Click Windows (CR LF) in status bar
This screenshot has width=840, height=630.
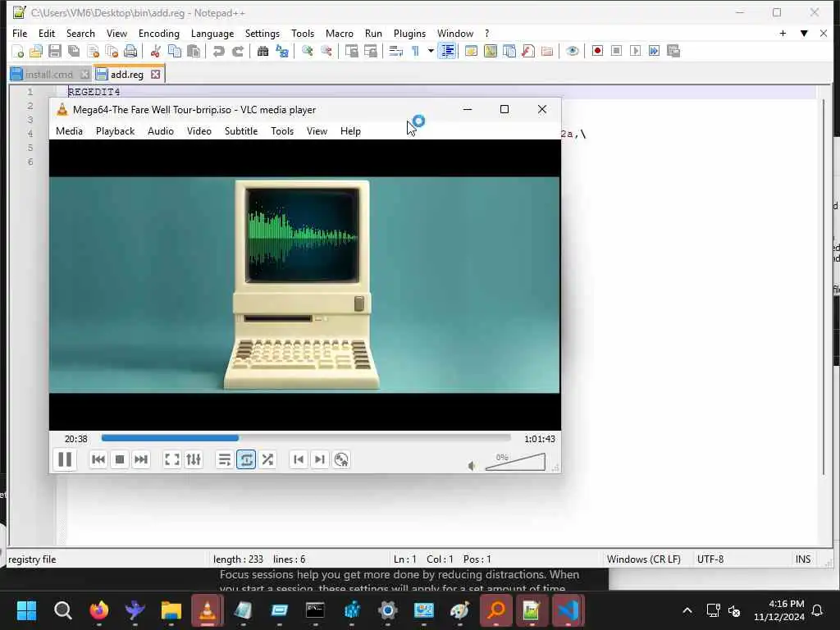644,559
